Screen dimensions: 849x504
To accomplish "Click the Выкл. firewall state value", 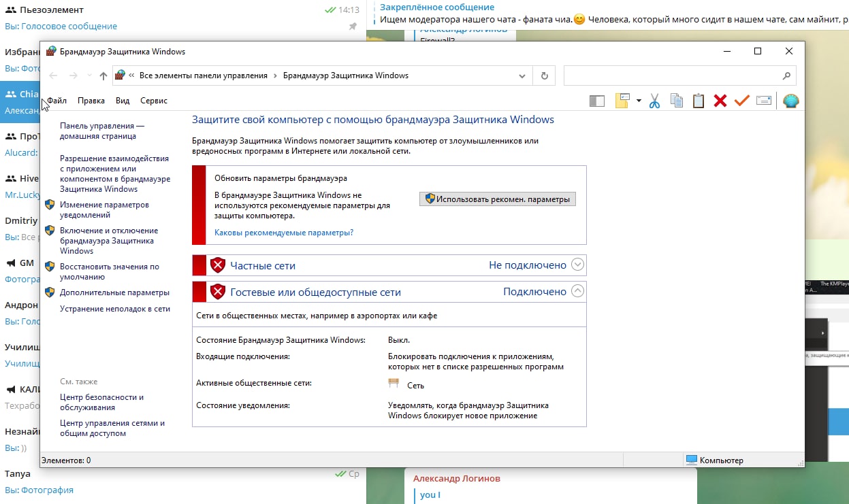I will (399, 339).
